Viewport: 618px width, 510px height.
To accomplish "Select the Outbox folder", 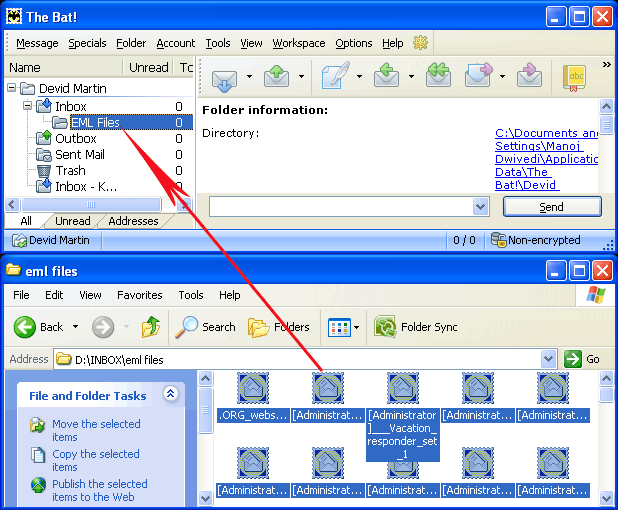I will 76,139.
